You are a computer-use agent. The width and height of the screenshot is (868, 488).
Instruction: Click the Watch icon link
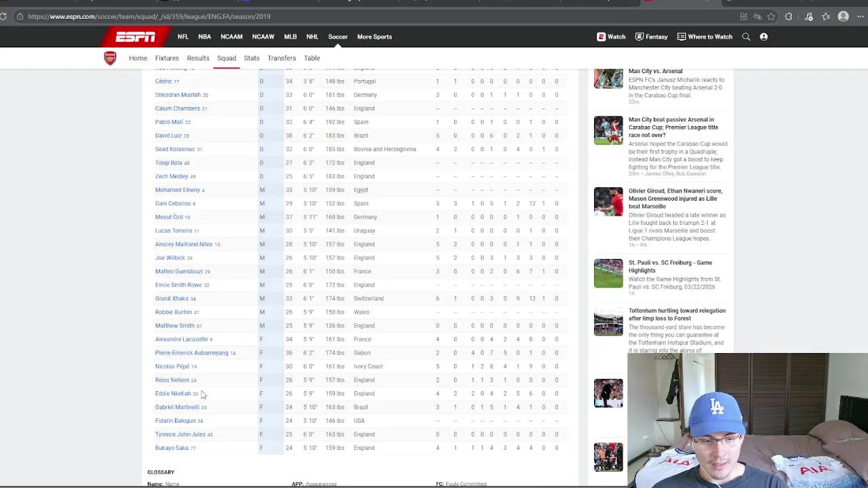(x=611, y=37)
